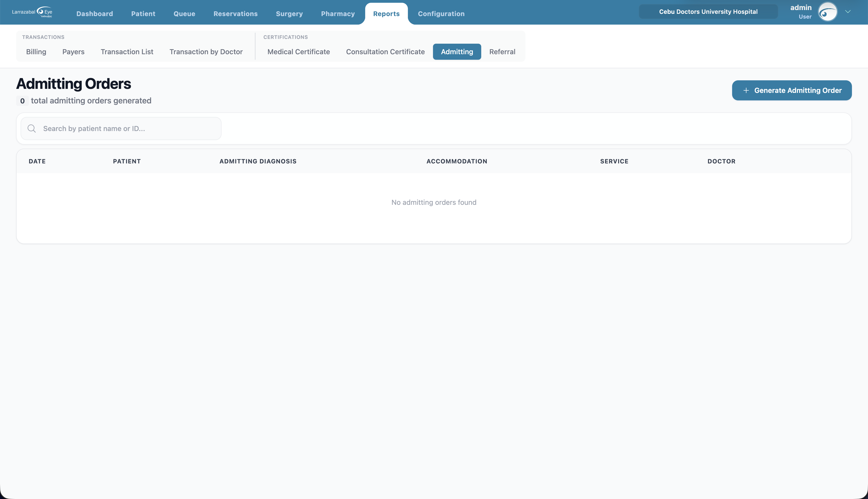Click the DOCTOR column header
This screenshot has width=868, height=499.
pyautogui.click(x=721, y=161)
